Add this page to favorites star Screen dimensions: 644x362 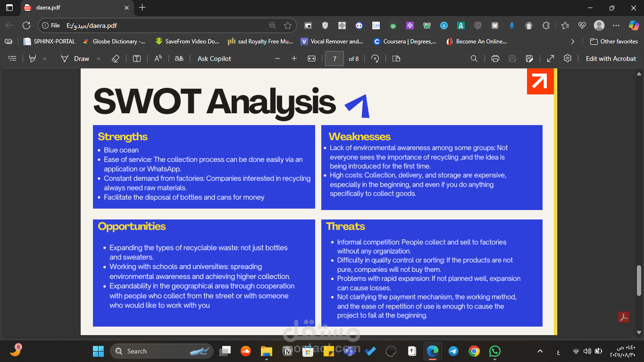[x=288, y=25]
